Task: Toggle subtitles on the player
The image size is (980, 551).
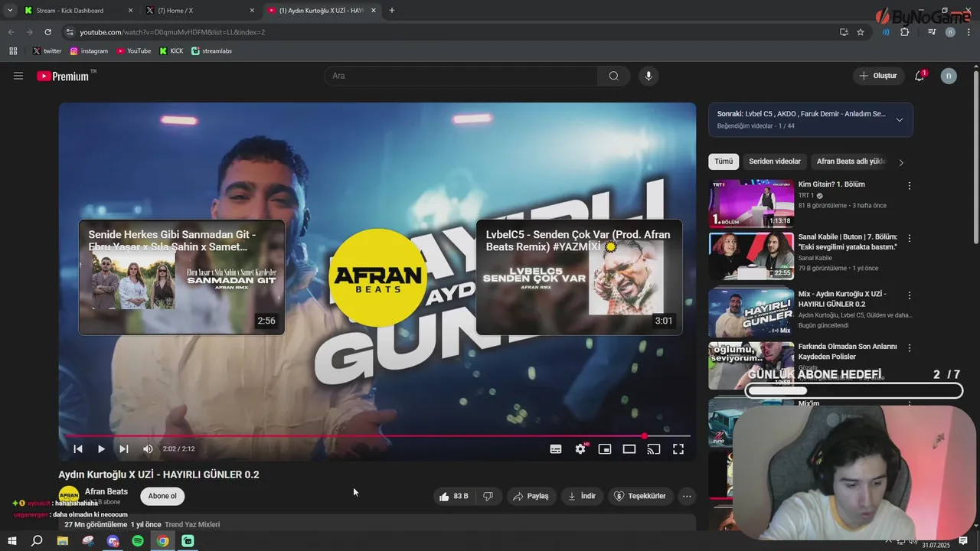Action: pyautogui.click(x=556, y=449)
